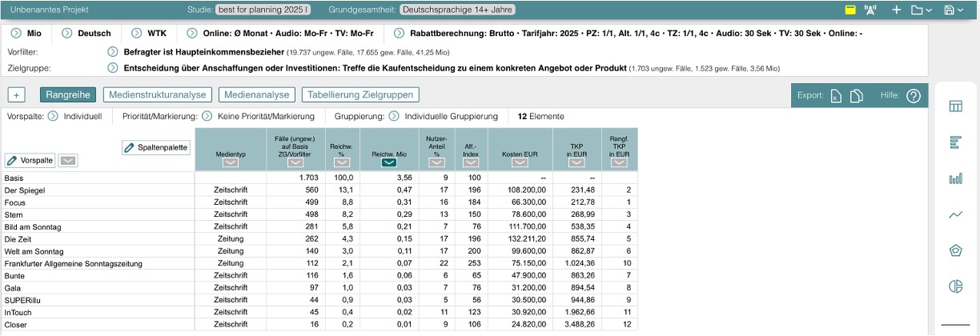Open Reichw. Mio column dropdown
The width and height of the screenshot is (980, 336).
coord(388,162)
